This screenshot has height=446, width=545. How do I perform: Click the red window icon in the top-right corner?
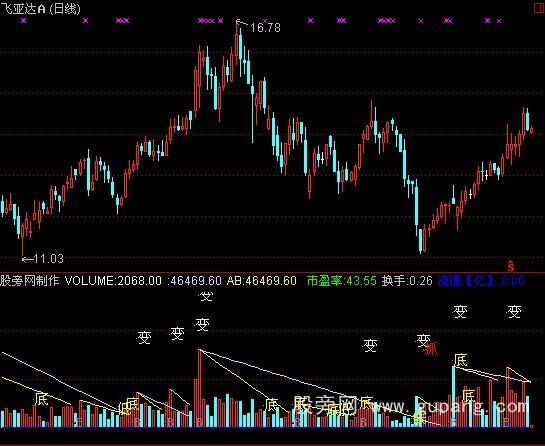coord(539,8)
